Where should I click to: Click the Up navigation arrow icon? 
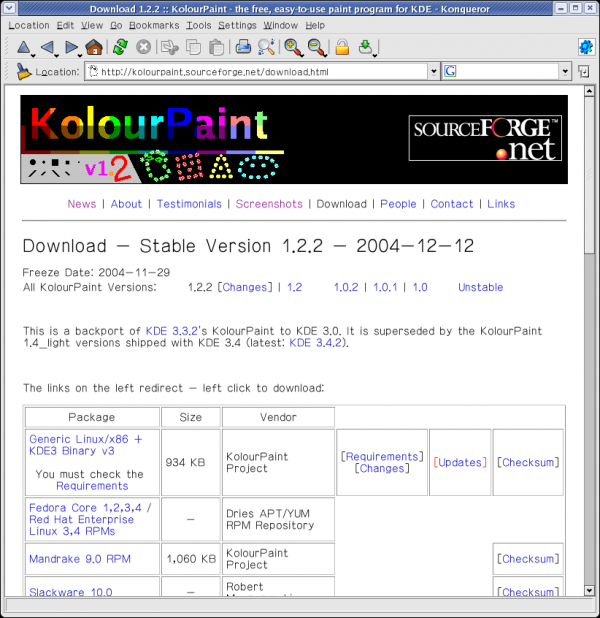tap(24, 47)
